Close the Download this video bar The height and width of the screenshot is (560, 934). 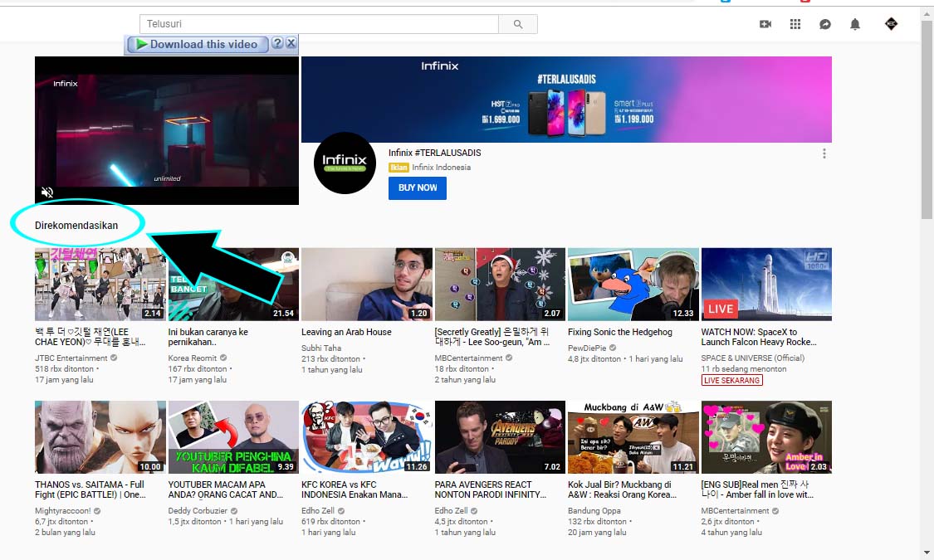pos(291,43)
